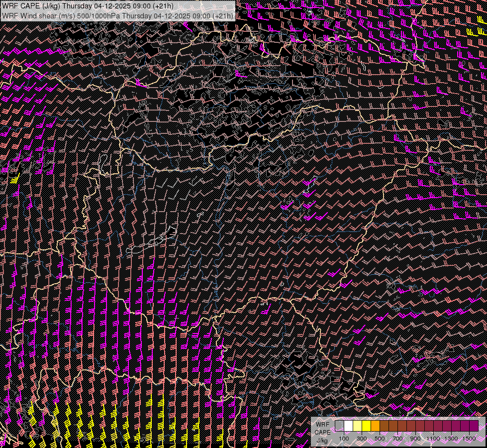
Task: Select the 900 value on the CAPE scale
Action: [415, 439]
